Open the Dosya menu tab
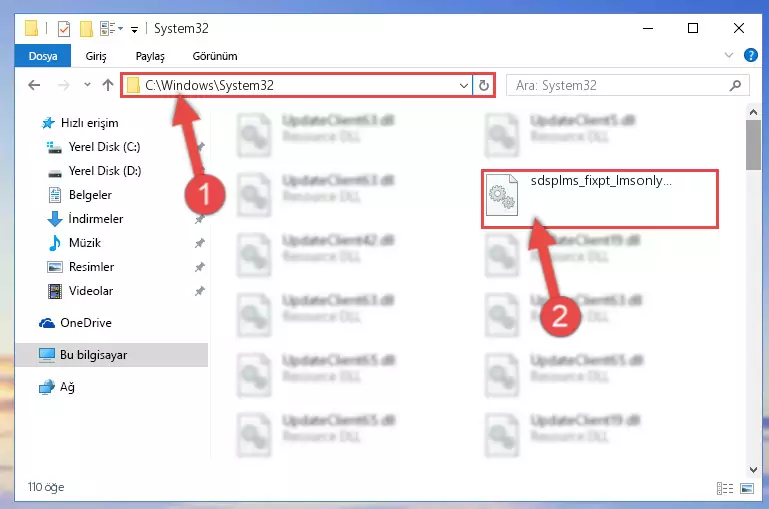The width and height of the screenshot is (769, 509). click(x=43, y=56)
